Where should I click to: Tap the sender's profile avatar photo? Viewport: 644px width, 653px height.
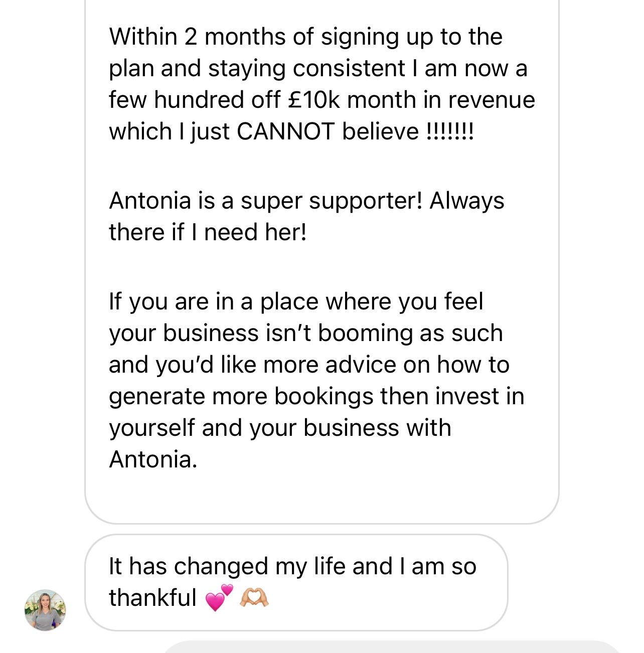[45, 610]
